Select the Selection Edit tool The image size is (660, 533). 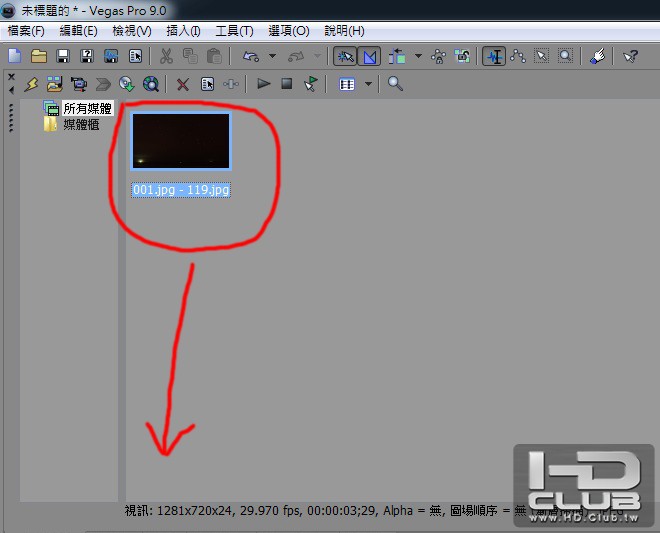coord(541,56)
